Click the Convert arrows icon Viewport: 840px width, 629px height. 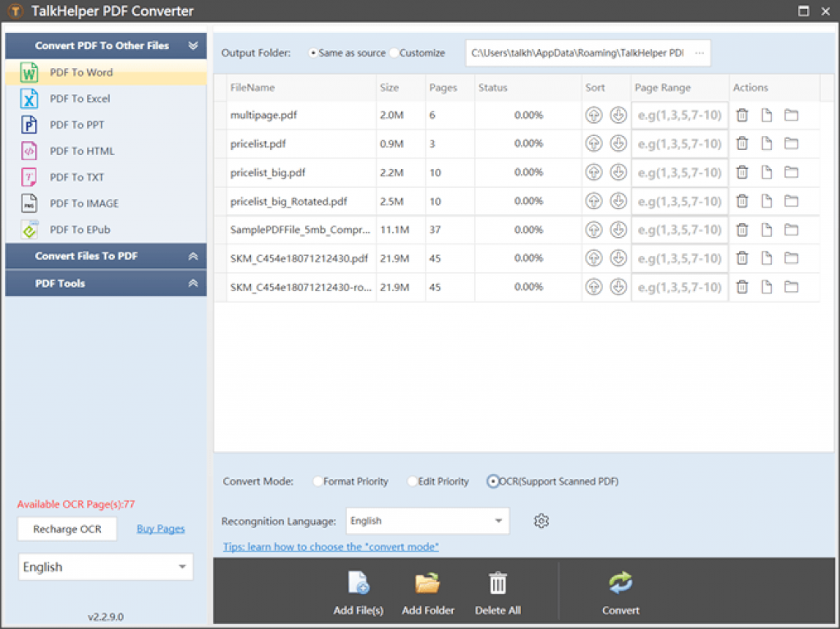tap(621, 583)
